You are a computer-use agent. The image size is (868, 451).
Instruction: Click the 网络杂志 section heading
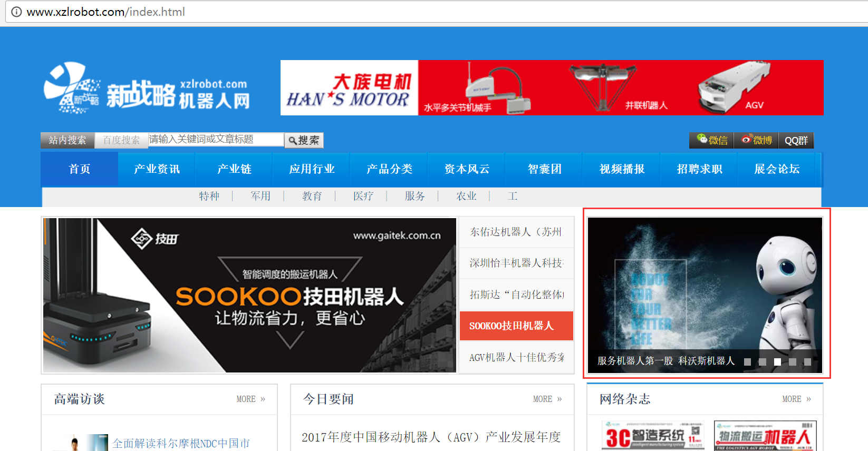tap(625, 399)
